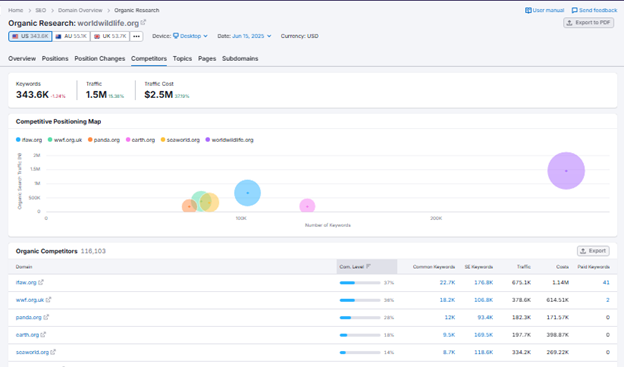Switch to the Position Changes tab

coord(99,59)
